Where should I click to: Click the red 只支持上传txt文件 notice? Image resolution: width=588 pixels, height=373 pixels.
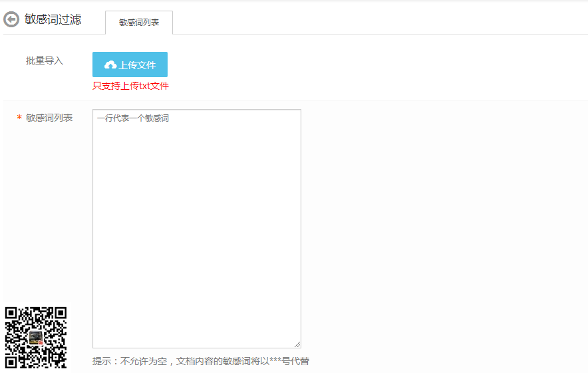(x=130, y=86)
